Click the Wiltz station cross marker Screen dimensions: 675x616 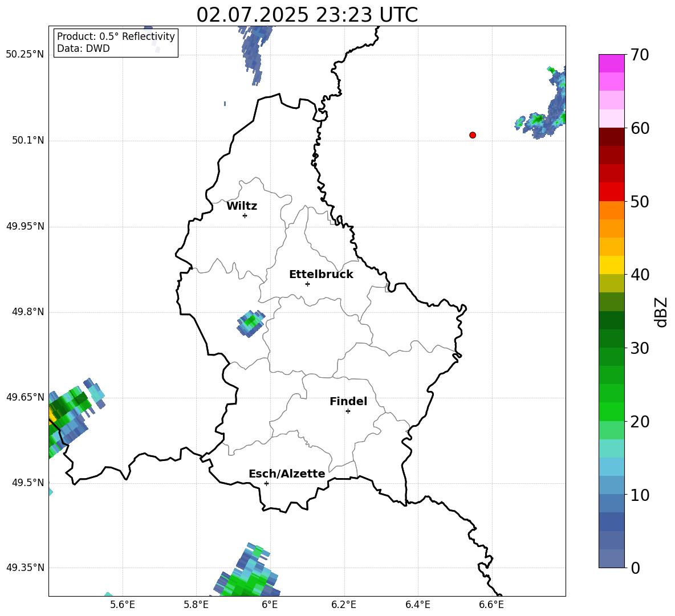[x=245, y=215]
